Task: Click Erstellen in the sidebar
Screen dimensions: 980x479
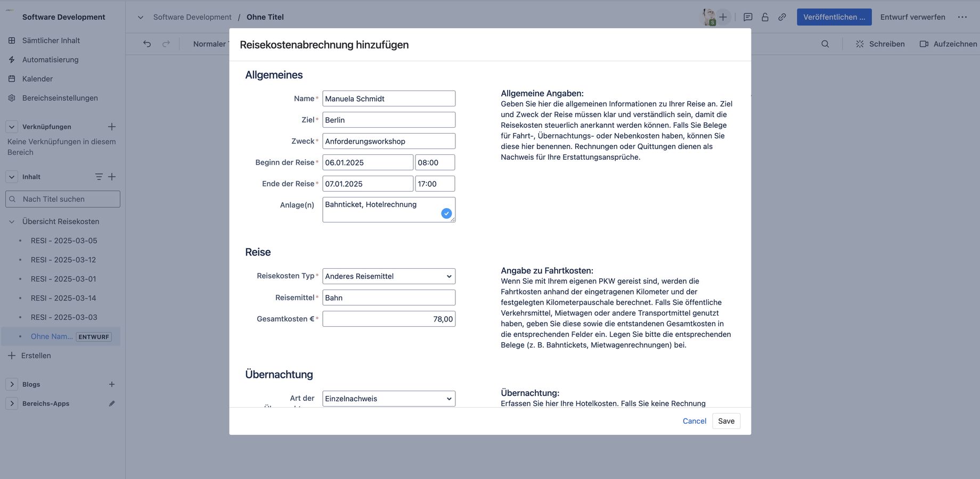Action: 30,356
